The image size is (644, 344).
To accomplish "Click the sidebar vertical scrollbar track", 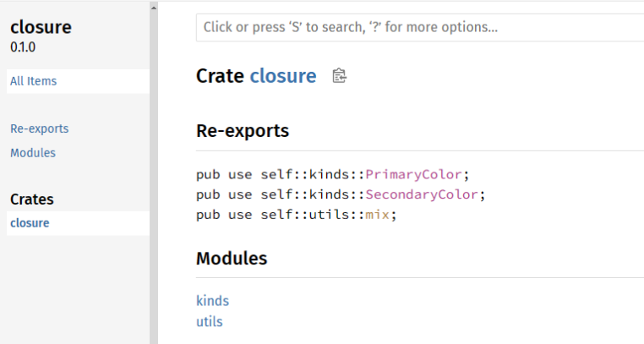I will [154, 177].
